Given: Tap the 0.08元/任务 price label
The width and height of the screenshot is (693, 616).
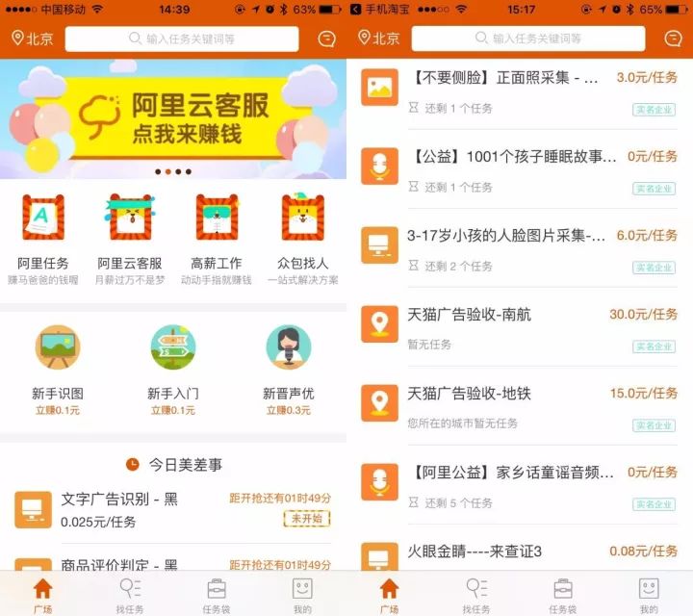Looking at the screenshot, I should [x=644, y=552].
